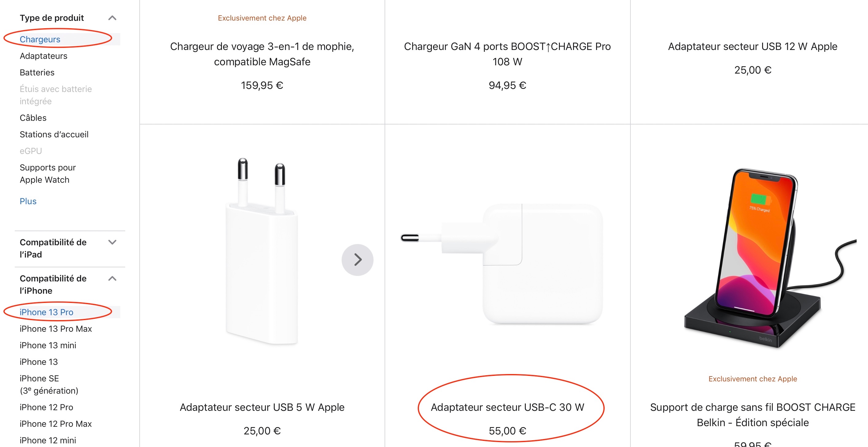Image resolution: width=868 pixels, height=447 pixels.
Task: Select iPhone 13 Pro Max compatibility
Action: click(56, 329)
